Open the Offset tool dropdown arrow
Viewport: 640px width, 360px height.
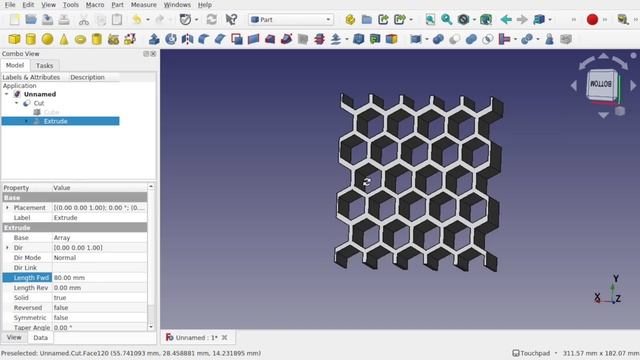[347, 39]
